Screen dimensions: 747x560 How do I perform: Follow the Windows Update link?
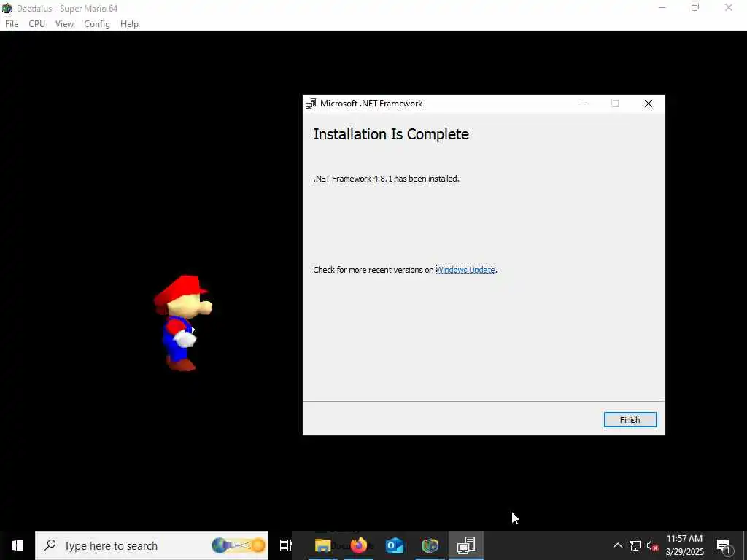[x=465, y=270]
